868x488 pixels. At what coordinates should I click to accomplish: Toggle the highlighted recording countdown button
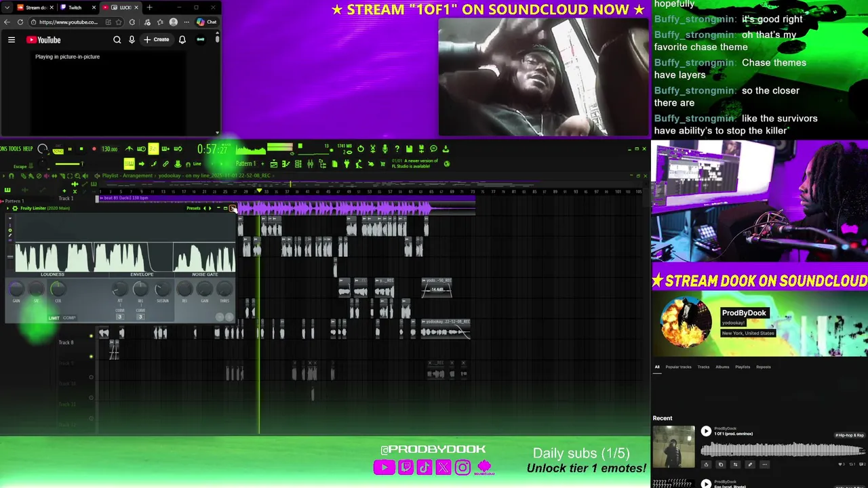pyautogui.click(x=153, y=149)
